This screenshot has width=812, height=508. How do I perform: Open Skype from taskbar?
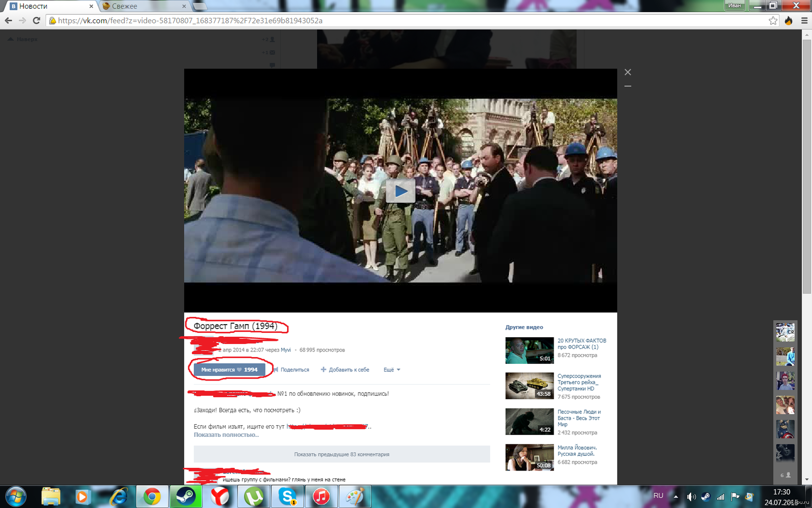tap(287, 496)
